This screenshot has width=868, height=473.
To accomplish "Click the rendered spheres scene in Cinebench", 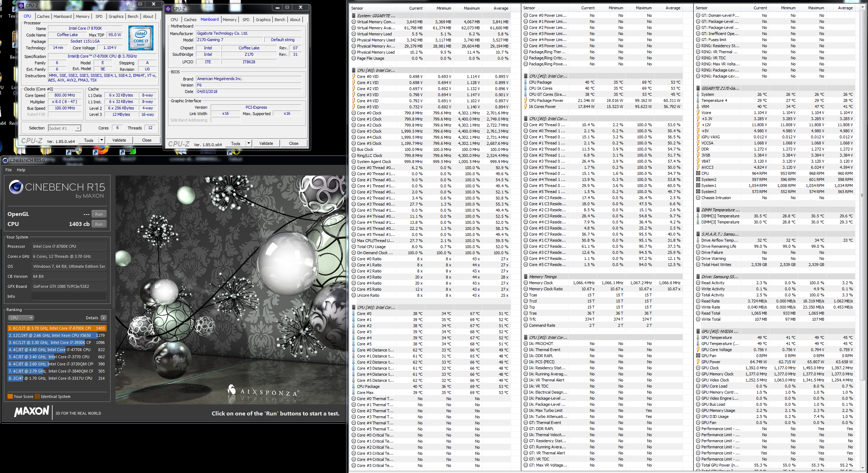I will (x=231, y=290).
